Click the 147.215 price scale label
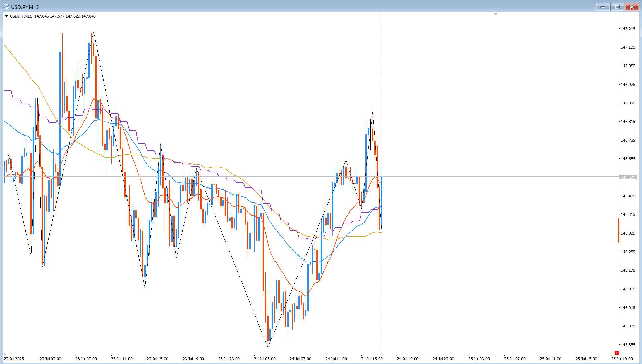 point(628,29)
